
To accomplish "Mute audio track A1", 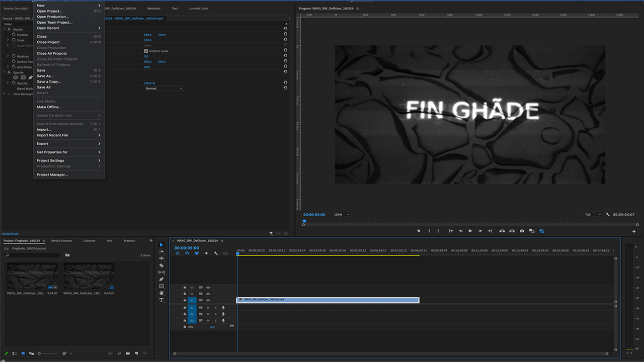I will [x=208, y=308].
